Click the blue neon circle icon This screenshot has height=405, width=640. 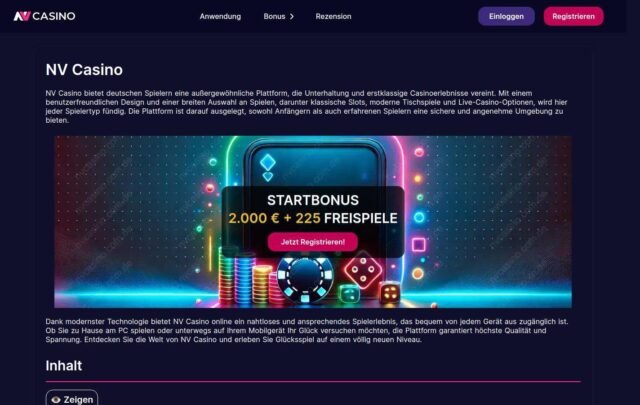[419, 217]
